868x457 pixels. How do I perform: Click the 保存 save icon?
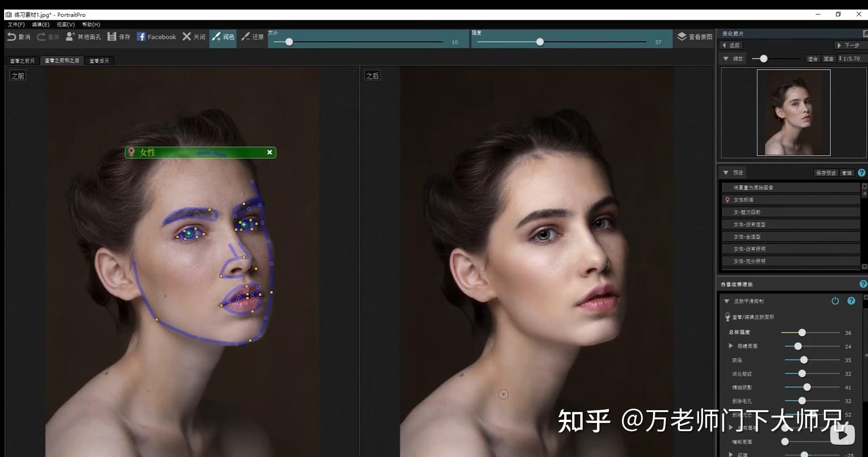click(112, 36)
